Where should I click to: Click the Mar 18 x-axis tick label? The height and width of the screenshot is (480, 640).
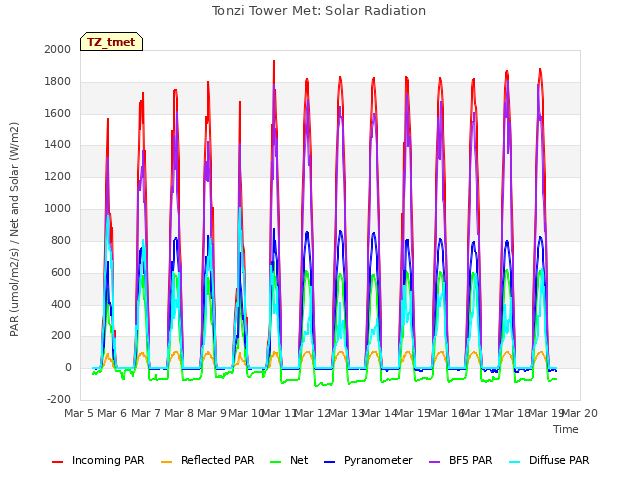(x=512, y=413)
